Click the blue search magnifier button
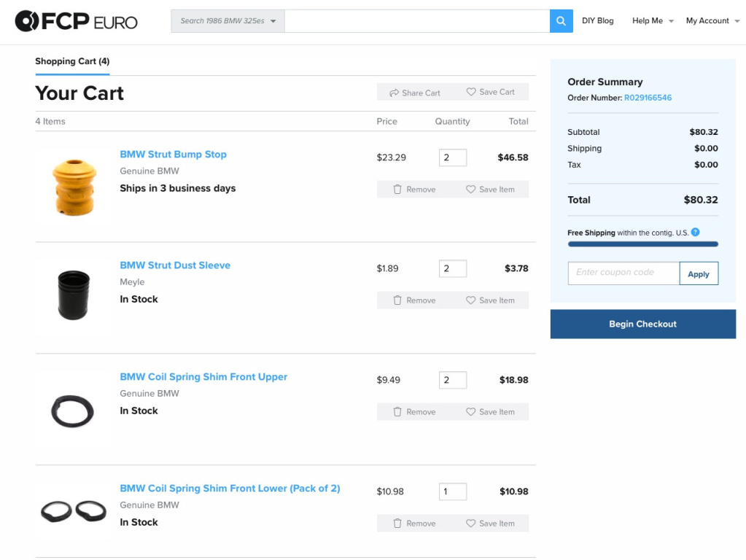The height and width of the screenshot is (560, 746). [561, 21]
